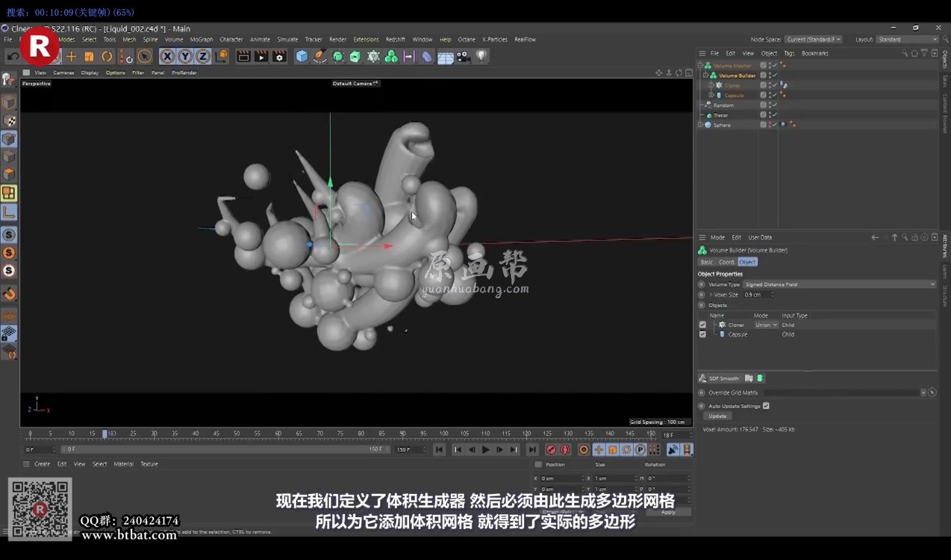Click Render View clapperboard icon

[244, 56]
